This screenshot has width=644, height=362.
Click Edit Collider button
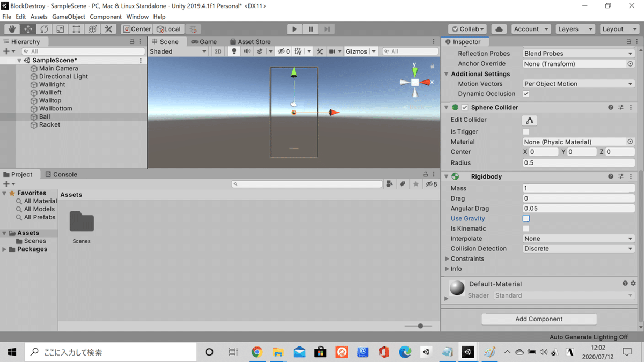pos(530,120)
